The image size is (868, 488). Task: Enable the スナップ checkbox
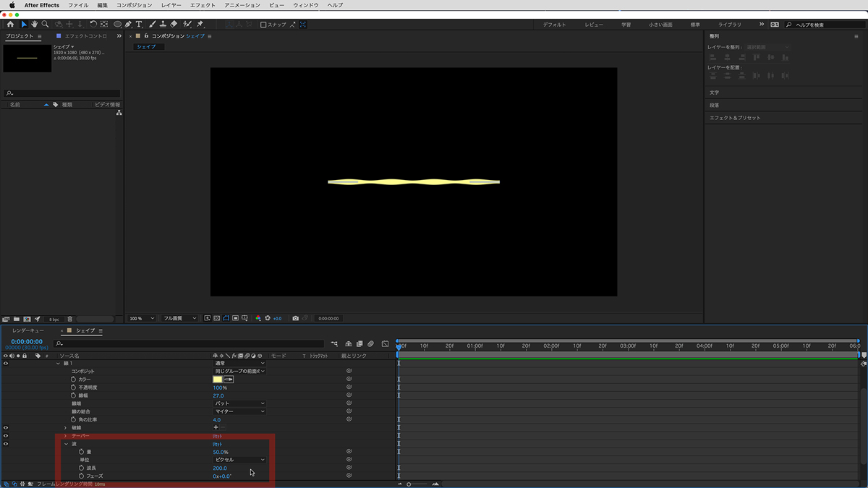[x=263, y=25]
